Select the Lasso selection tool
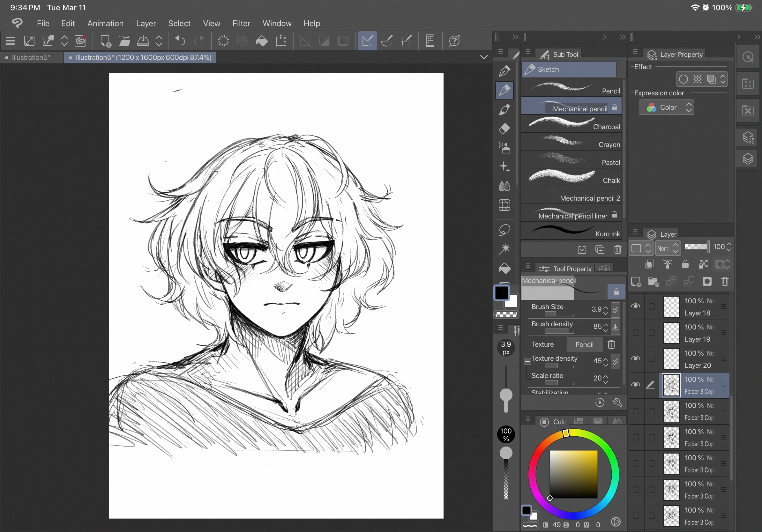This screenshot has height=532, width=762. pyautogui.click(x=504, y=230)
